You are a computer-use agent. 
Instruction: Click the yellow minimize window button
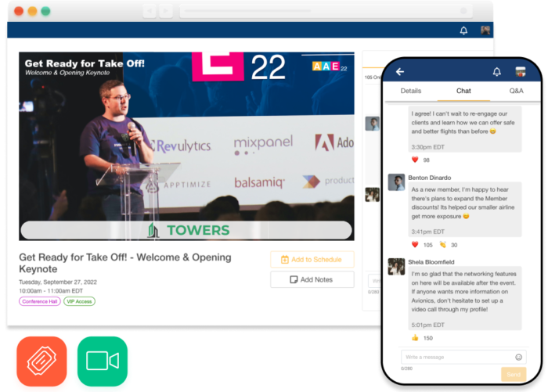(x=33, y=11)
